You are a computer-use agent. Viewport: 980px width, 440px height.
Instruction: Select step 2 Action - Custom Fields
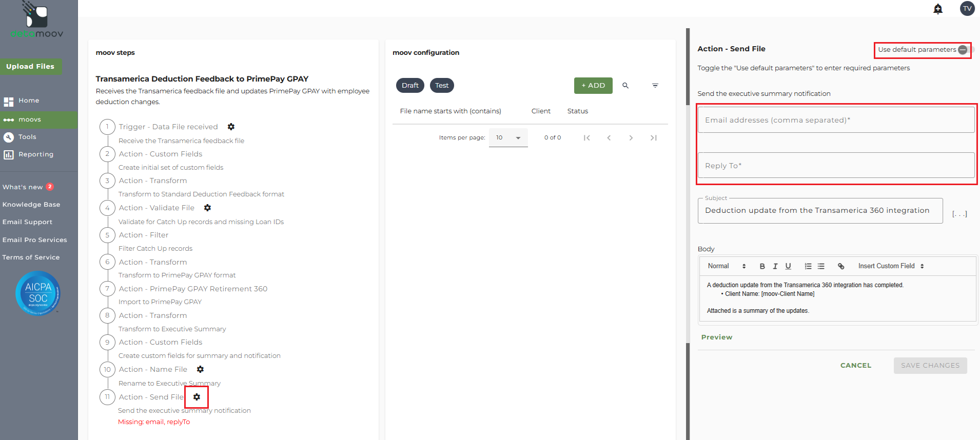coord(161,154)
